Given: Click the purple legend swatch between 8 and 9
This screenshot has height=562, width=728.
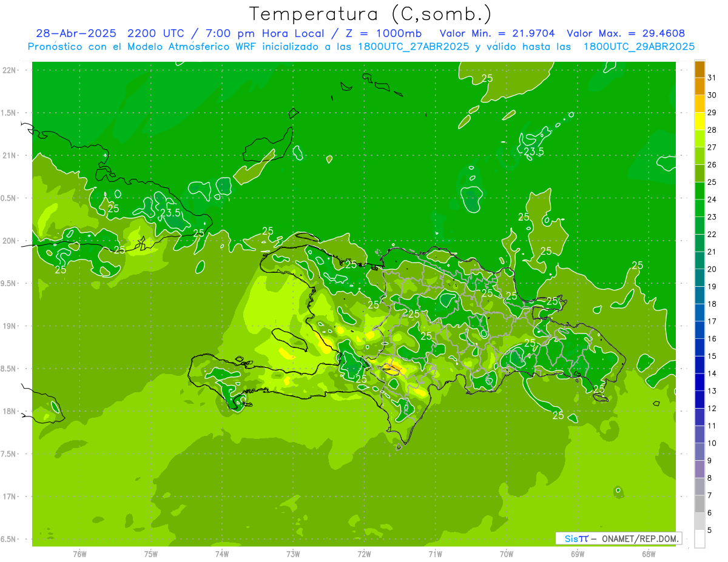Looking at the screenshot, I should point(699,469).
